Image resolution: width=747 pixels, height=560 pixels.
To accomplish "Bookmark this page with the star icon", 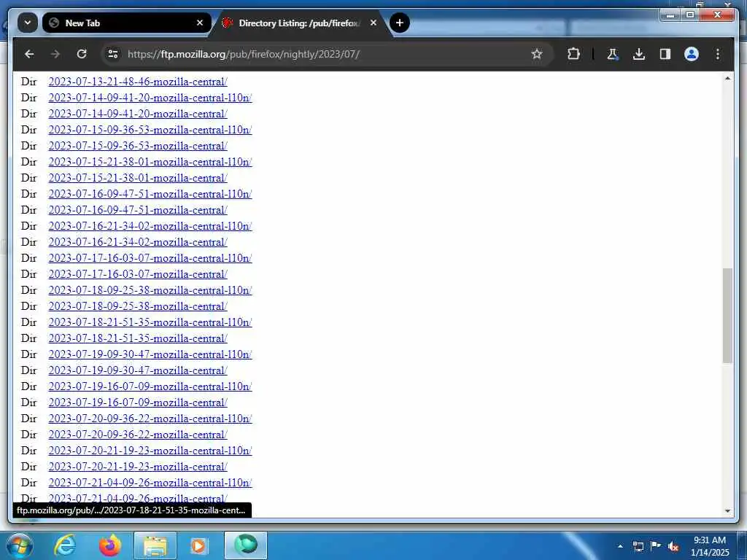I will coord(537,54).
